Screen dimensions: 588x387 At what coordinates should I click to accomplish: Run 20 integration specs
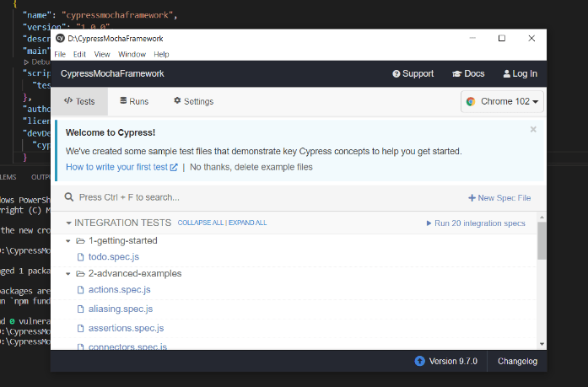476,223
